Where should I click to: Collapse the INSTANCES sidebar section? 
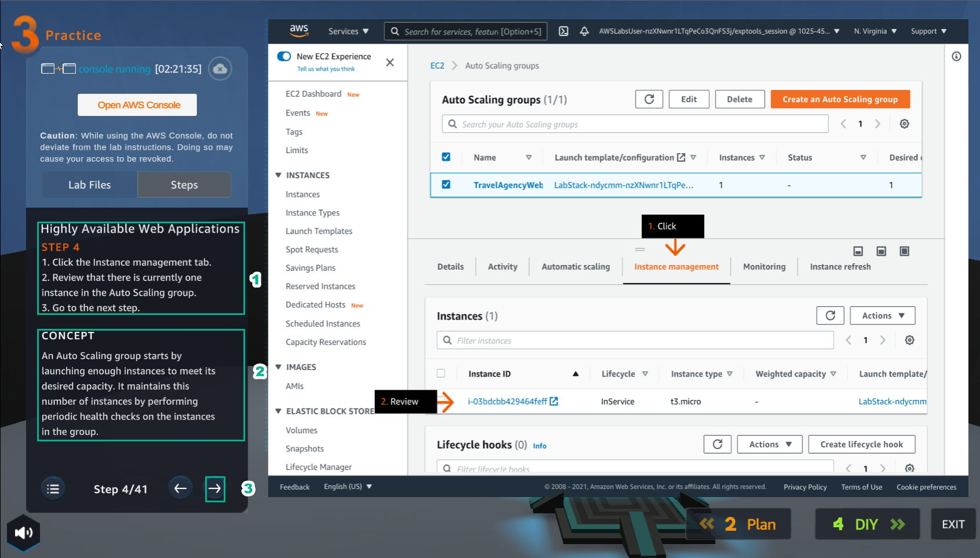click(278, 175)
